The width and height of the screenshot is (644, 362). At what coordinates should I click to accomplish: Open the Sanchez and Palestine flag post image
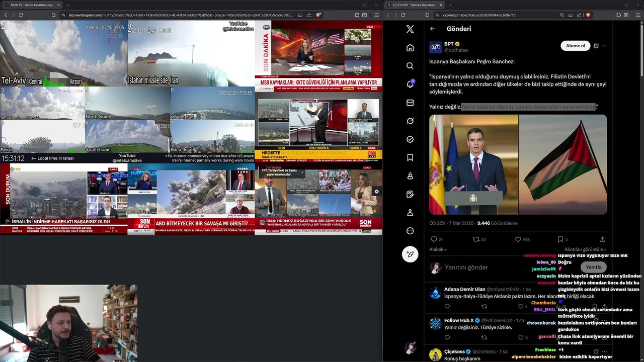pyautogui.click(x=518, y=165)
